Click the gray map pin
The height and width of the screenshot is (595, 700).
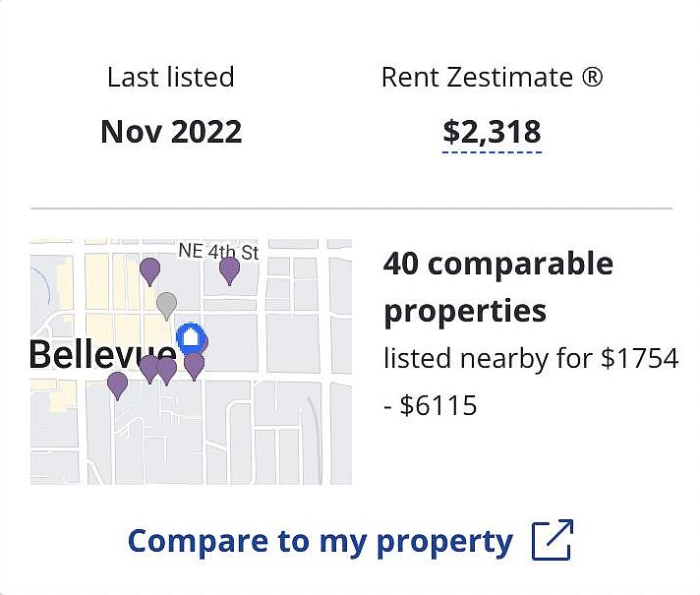(167, 304)
